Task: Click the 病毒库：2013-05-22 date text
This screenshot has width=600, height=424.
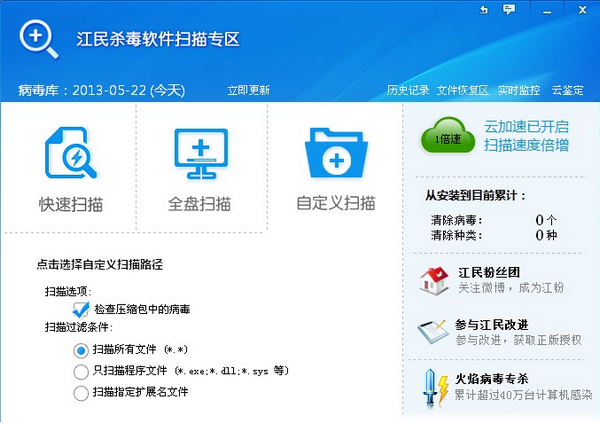Action: 102,90
